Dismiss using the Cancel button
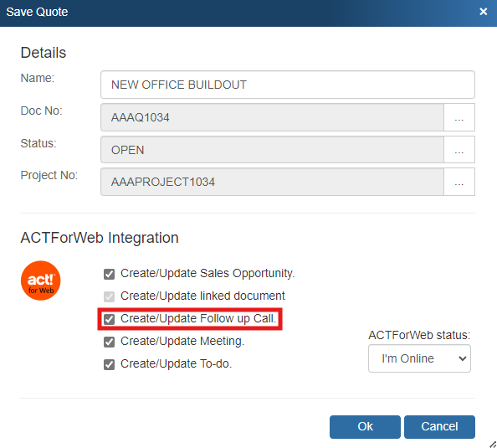The image size is (497, 448). coord(439,427)
